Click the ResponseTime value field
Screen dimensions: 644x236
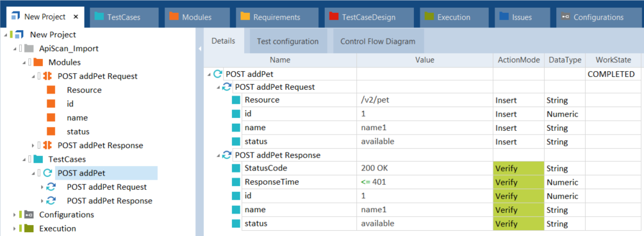click(x=425, y=182)
